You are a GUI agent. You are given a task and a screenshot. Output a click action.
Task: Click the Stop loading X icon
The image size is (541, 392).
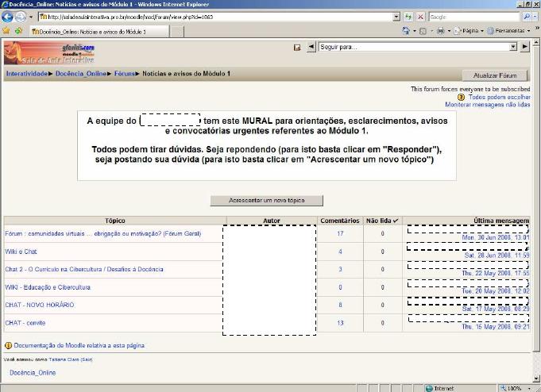tap(421, 17)
